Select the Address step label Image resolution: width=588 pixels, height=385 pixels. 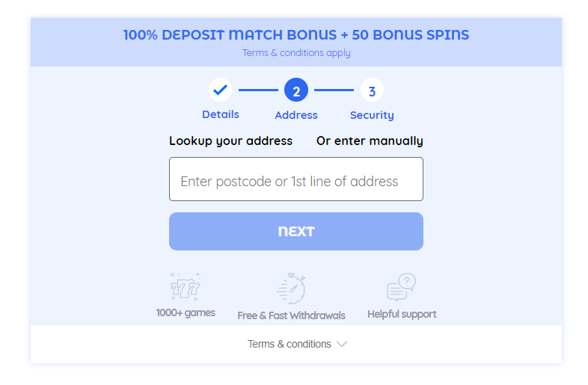coord(296,114)
